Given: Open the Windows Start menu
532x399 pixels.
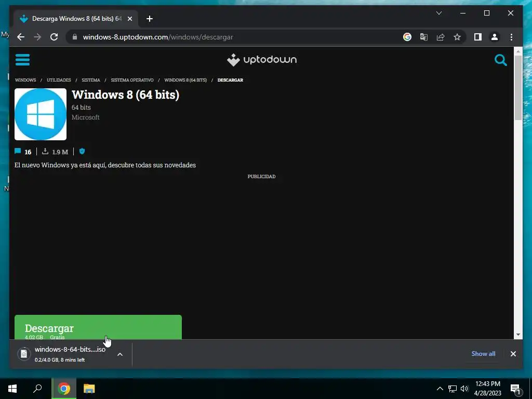Looking at the screenshot, I should coord(12,389).
